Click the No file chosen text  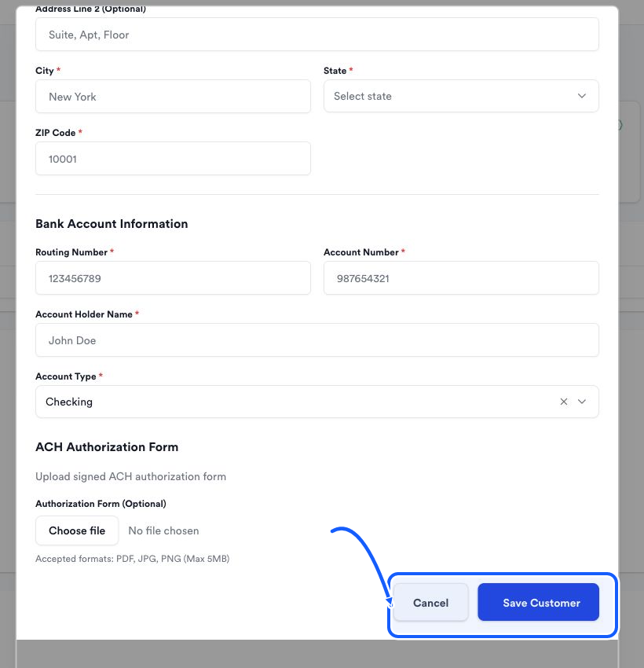[x=163, y=530]
